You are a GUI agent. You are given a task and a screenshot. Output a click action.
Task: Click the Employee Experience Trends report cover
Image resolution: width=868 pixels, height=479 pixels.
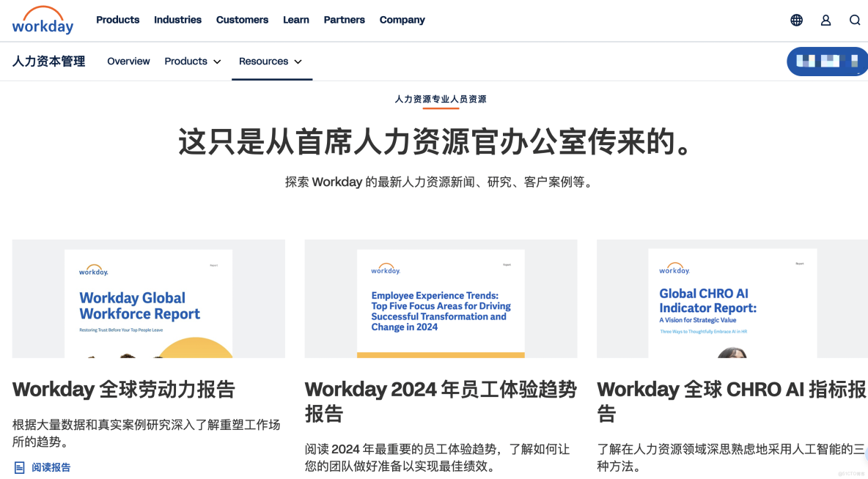[441, 298]
